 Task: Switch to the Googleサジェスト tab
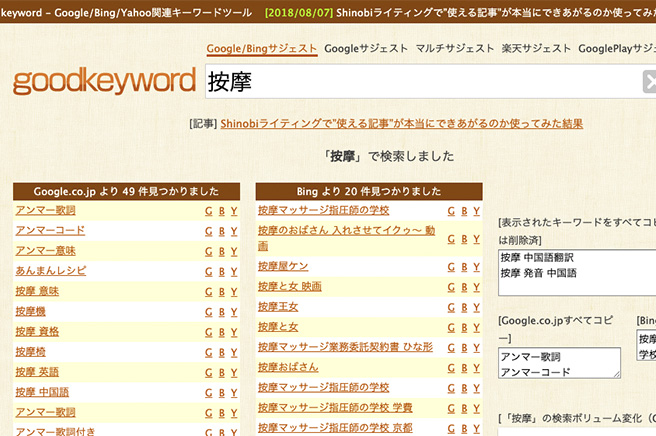click(x=366, y=49)
